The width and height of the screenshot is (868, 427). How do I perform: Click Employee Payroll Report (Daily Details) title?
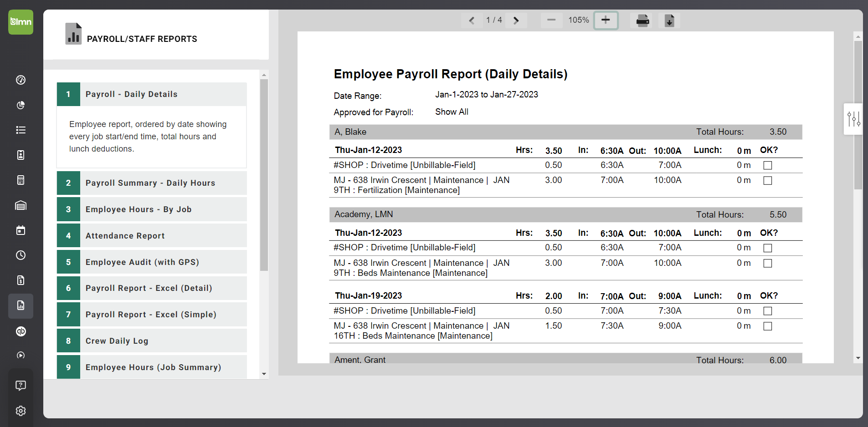tap(451, 74)
